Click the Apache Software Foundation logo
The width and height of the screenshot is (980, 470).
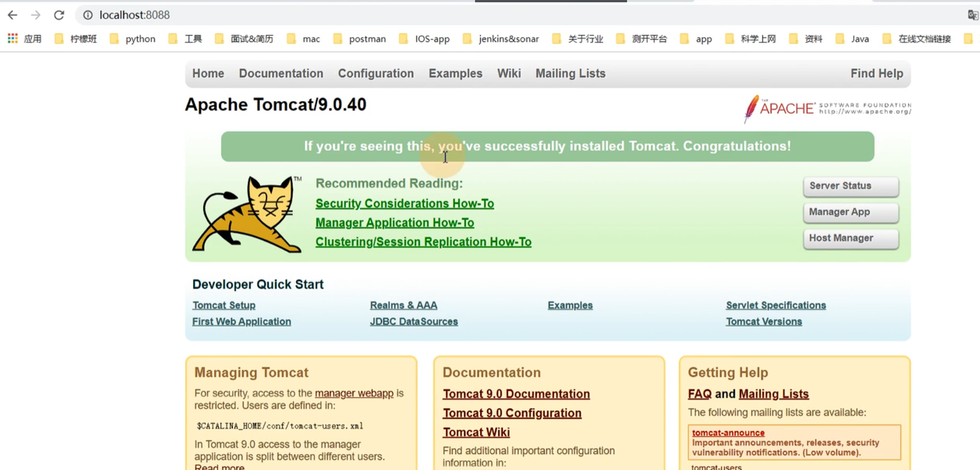point(827,108)
